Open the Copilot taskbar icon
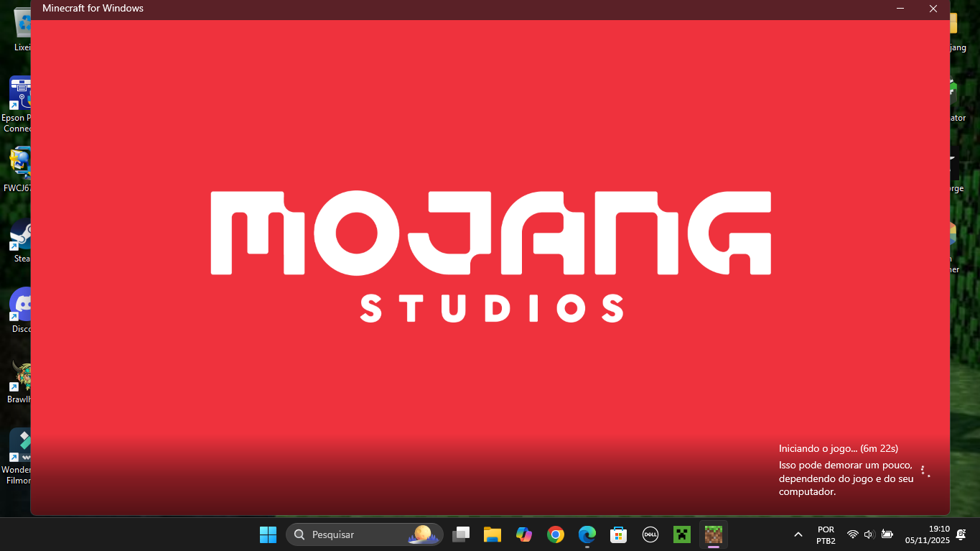 523,534
